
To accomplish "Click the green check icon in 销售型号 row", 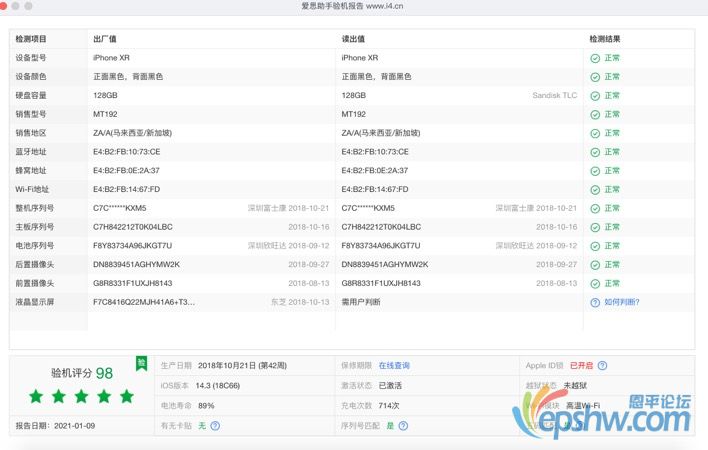I will tap(595, 115).
